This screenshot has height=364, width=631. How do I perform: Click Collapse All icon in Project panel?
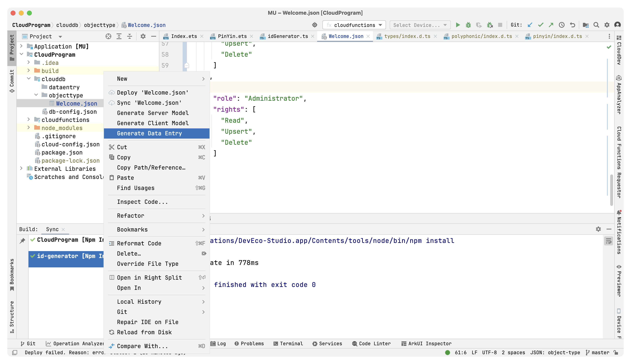point(129,36)
